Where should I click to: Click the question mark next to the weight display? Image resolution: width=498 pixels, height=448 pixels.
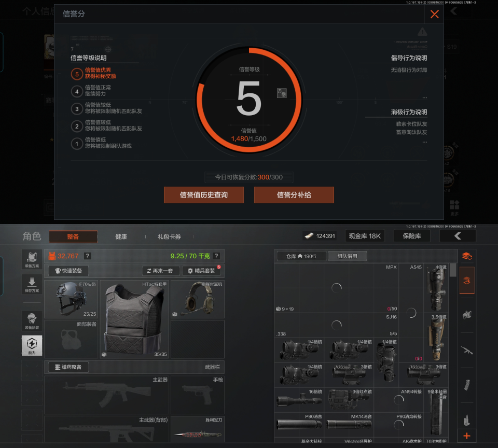[216, 256]
